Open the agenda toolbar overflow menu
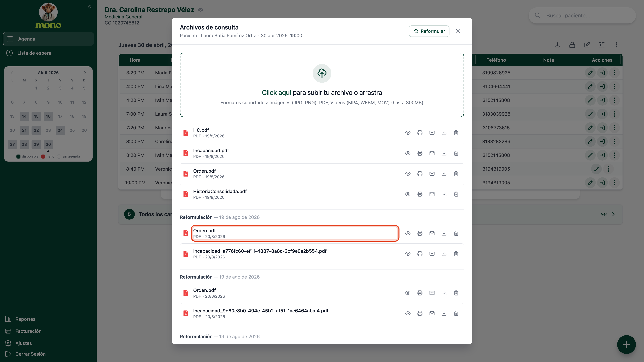The height and width of the screenshot is (362, 644). [616, 45]
